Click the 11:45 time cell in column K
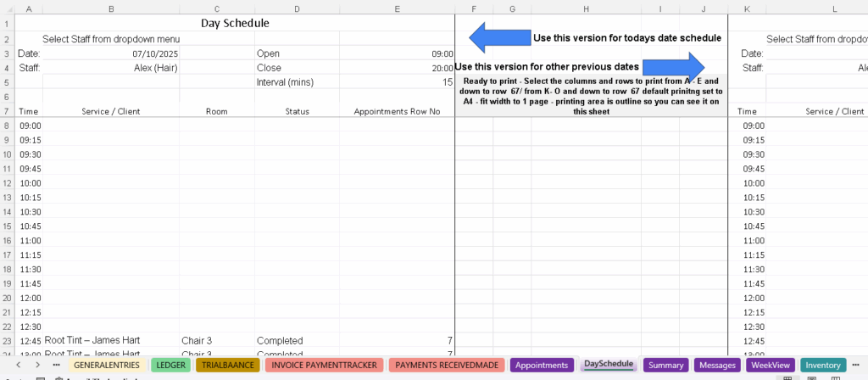Screen dimensions: 868x380 click(748, 284)
